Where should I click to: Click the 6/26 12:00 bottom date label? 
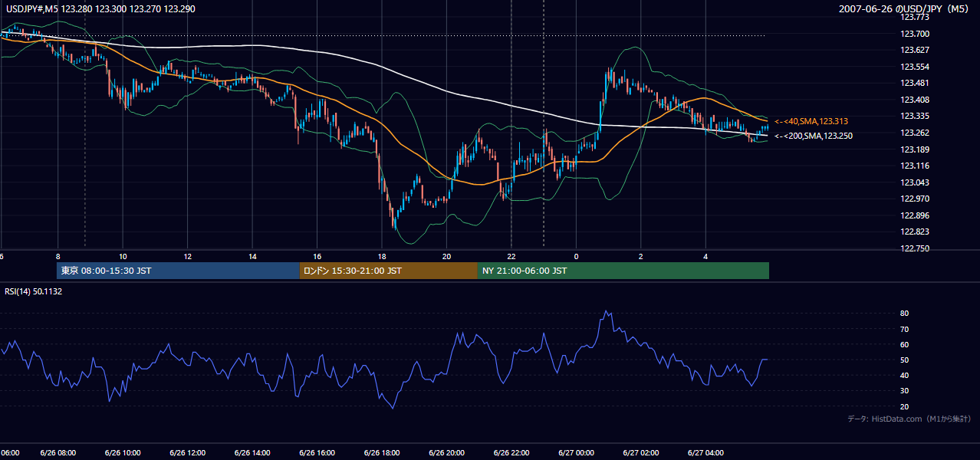(187, 453)
